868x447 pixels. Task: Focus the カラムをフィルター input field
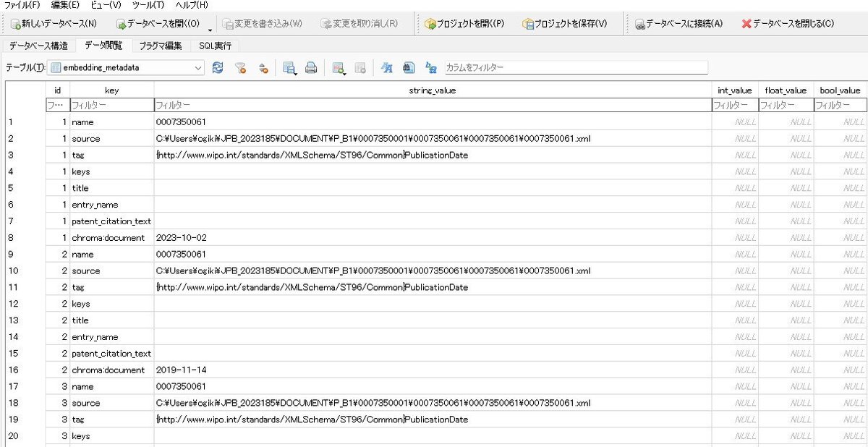pos(576,67)
